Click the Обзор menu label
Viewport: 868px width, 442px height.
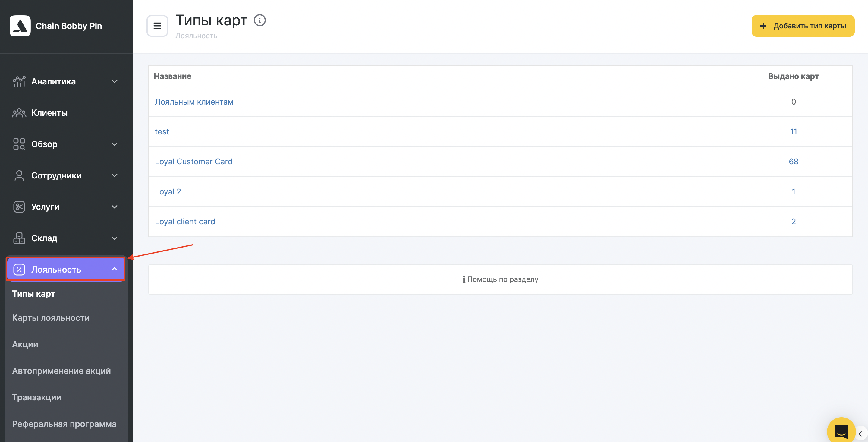click(x=44, y=144)
